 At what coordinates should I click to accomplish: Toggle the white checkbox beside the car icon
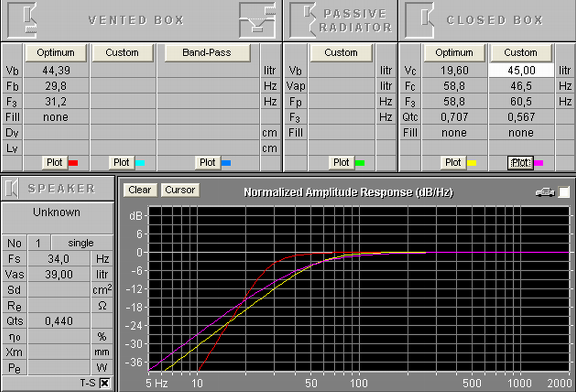(564, 192)
